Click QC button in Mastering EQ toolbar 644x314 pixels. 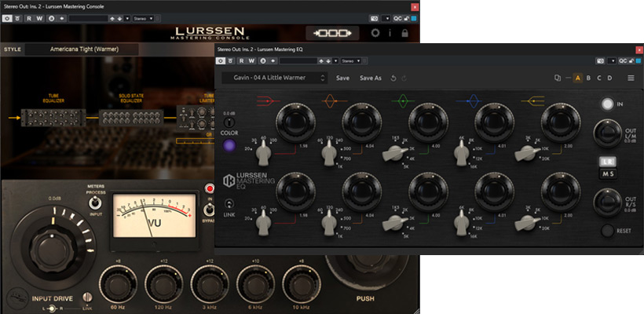(623, 60)
